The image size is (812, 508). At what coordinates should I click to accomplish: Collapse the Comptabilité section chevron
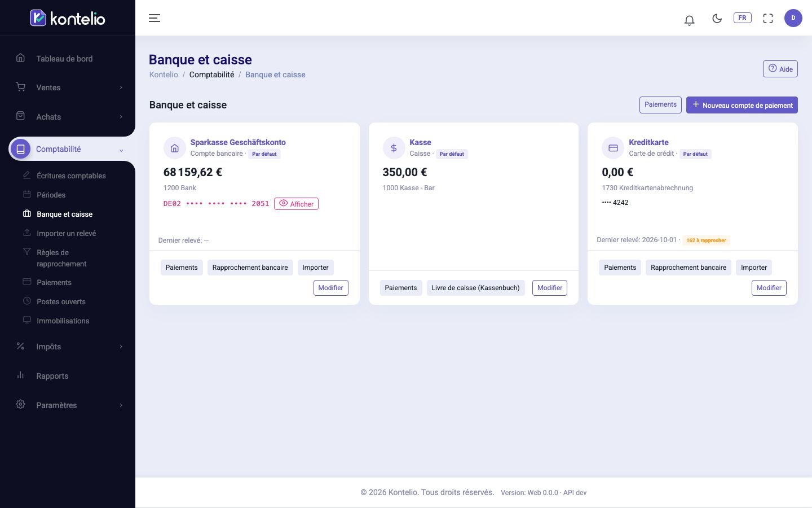(x=121, y=150)
